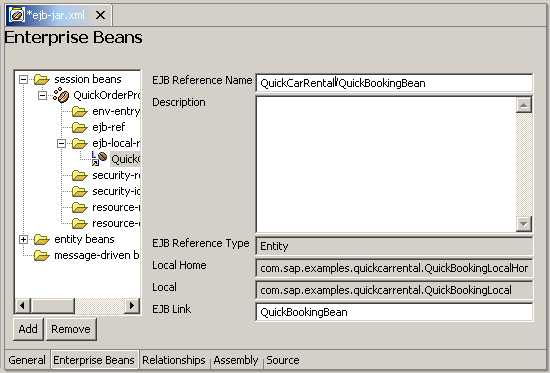This screenshot has height=373, width=550.
Task: Click the EJB Reference Name label
Action: (202, 80)
